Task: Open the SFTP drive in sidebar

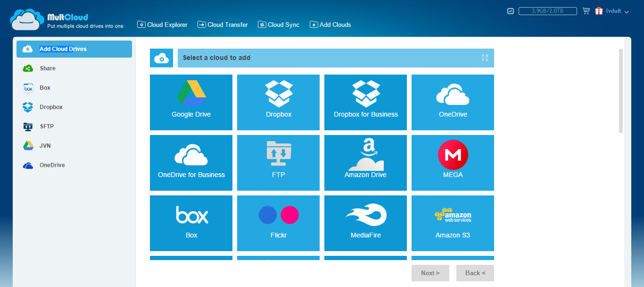Action: pyautogui.click(x=74, y=127)
